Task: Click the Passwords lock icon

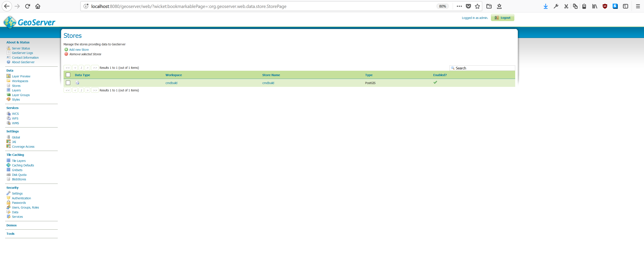Action: [x=9, y=203]
